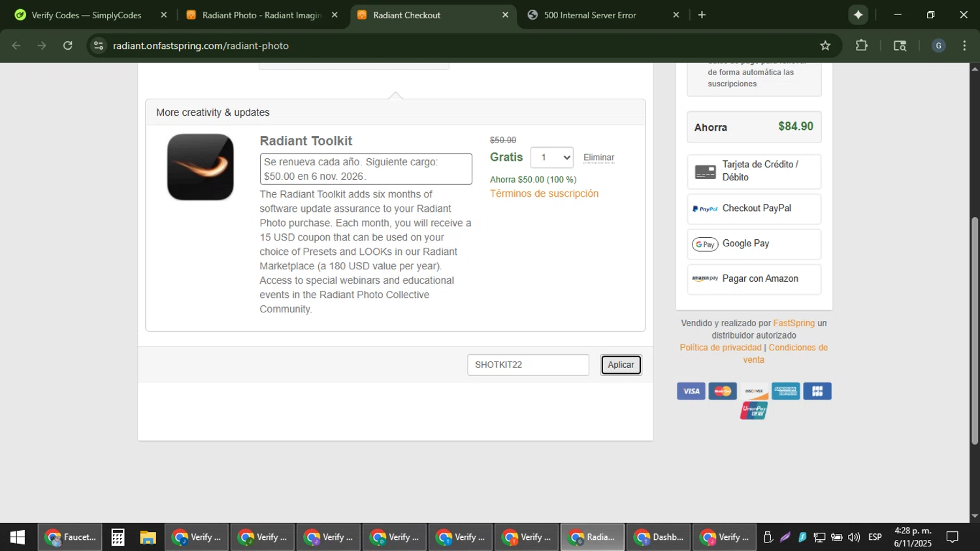Click the address bar URL
980x551 pixels.
[201, 46]
